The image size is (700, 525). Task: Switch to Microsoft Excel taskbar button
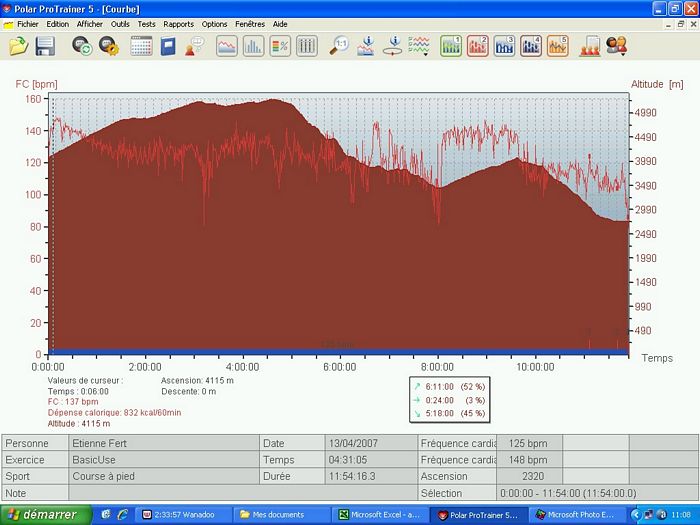coord(379,515)
